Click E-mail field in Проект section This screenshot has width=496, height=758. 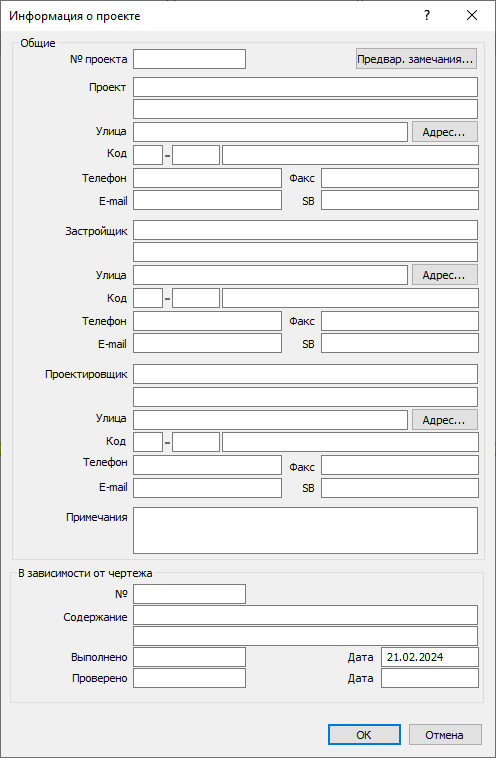[207, 200]
